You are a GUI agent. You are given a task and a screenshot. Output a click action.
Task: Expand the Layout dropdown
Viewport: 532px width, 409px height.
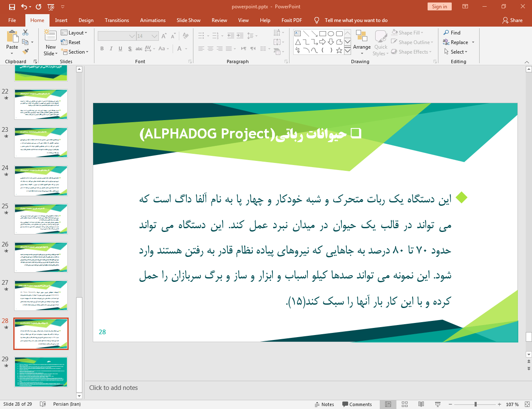coord(74,33)
